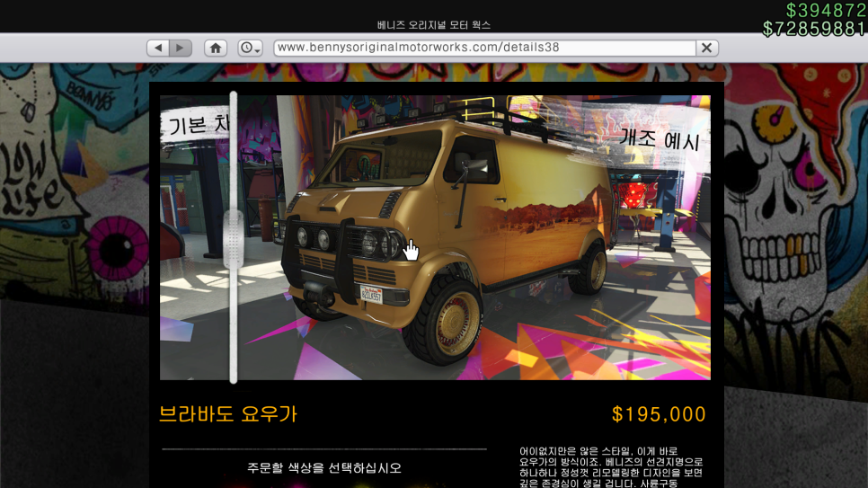Screen dimensions: 868x488
Task: Click the vehicle name 브라바도 요우가
Action: (x=228, y=413)
